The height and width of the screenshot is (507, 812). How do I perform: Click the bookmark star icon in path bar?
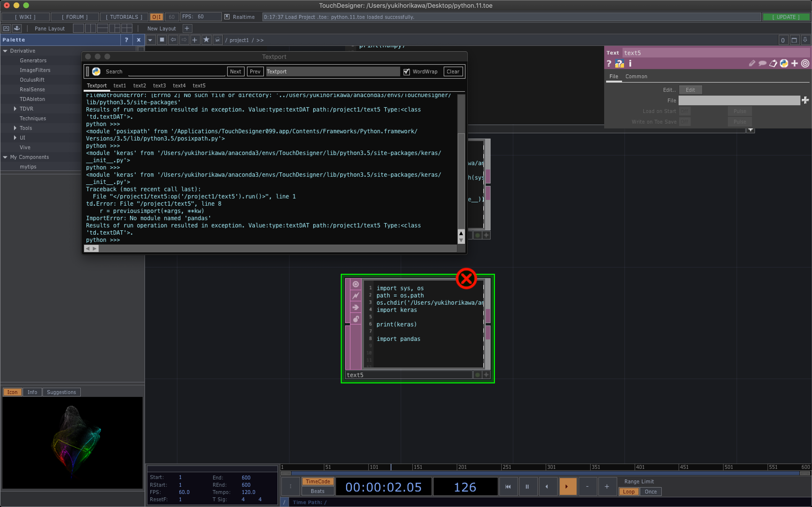206,40
